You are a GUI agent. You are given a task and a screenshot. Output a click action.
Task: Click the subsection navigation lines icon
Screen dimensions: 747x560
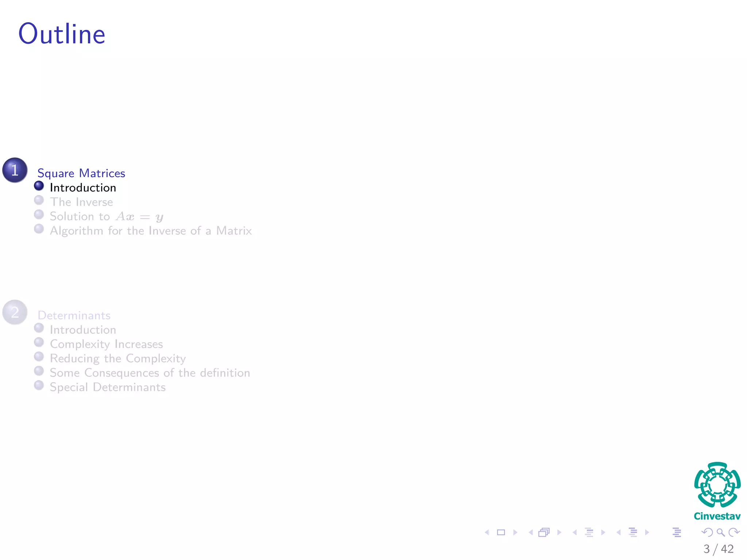[589, 532]
